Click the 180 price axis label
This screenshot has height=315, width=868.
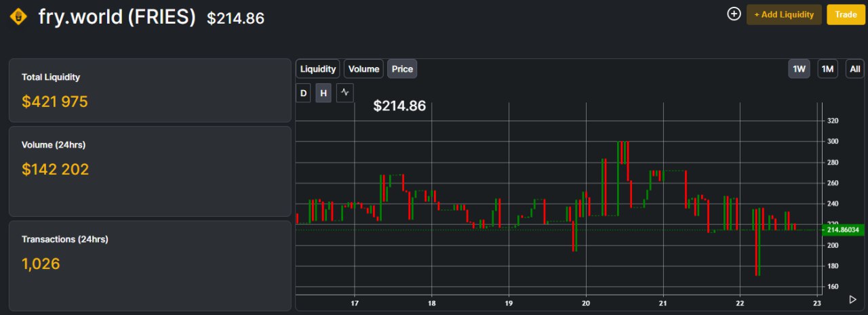coord(833,266)
